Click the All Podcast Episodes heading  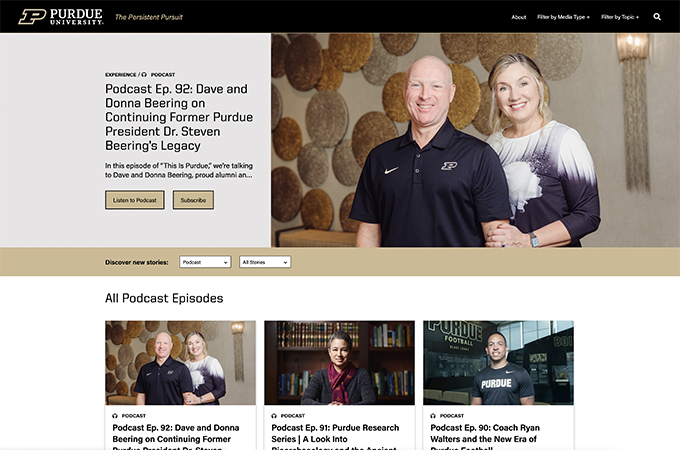164,298
